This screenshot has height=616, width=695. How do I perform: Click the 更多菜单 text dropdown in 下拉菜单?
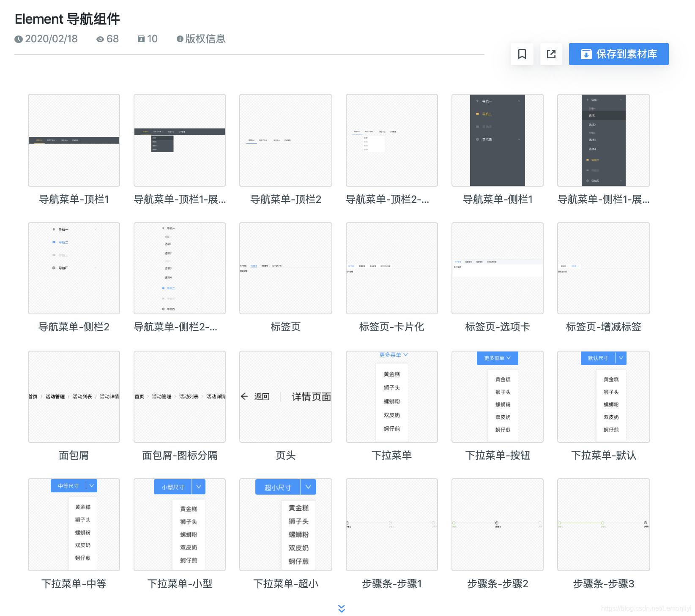[x=394, y=355]
